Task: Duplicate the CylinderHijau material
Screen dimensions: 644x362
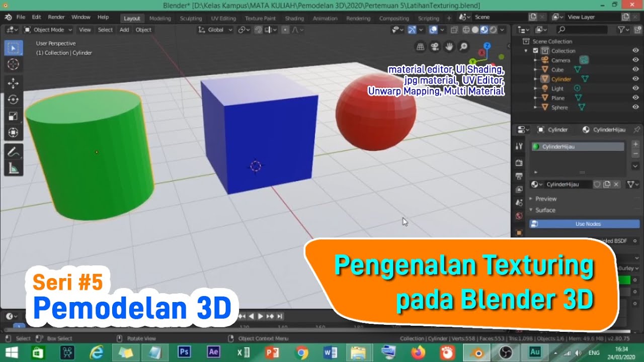Action: (607, 185)
